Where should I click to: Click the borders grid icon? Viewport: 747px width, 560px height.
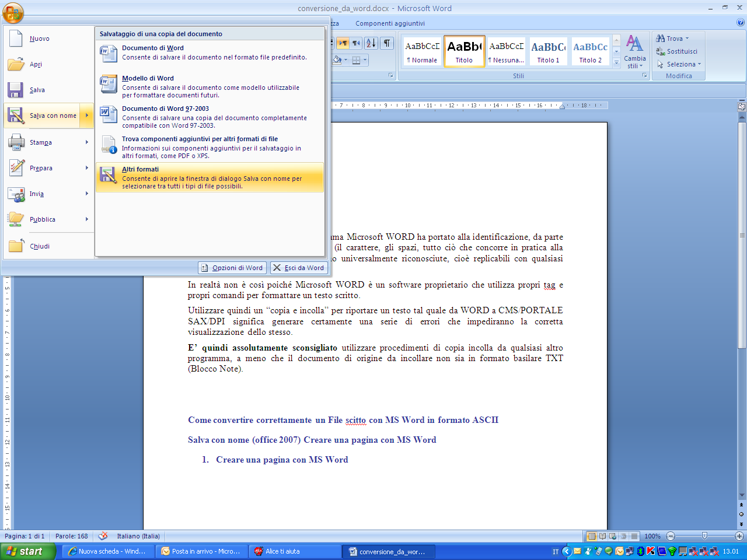coord(356,60)
